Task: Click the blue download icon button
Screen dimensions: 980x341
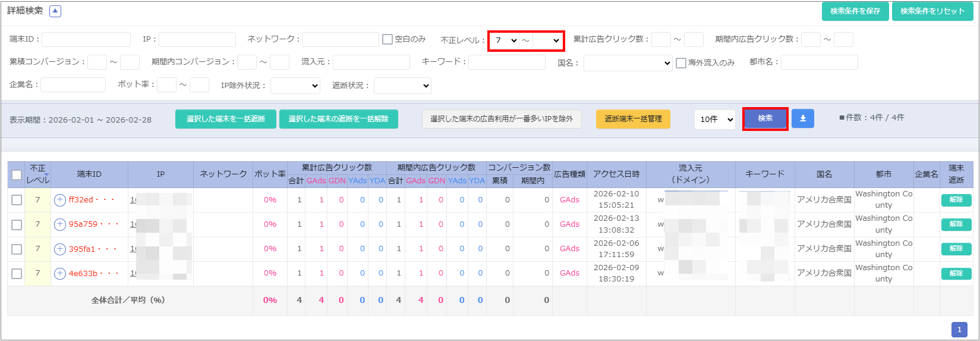Action: [802, 118]
